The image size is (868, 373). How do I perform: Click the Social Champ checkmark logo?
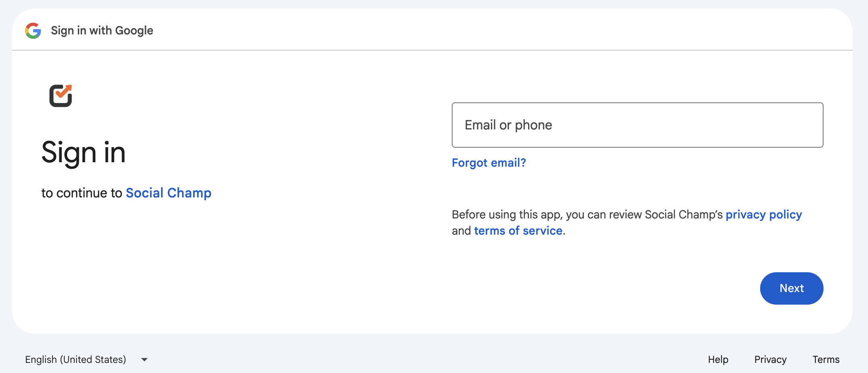tap(61, 96)
